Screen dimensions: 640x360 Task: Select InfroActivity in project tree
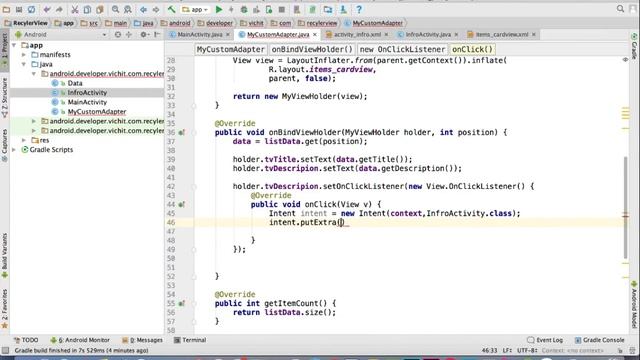click(x=87, y=93)
